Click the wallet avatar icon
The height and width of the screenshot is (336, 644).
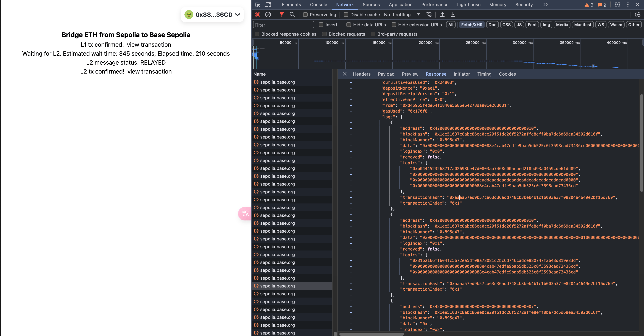(189, 15)
